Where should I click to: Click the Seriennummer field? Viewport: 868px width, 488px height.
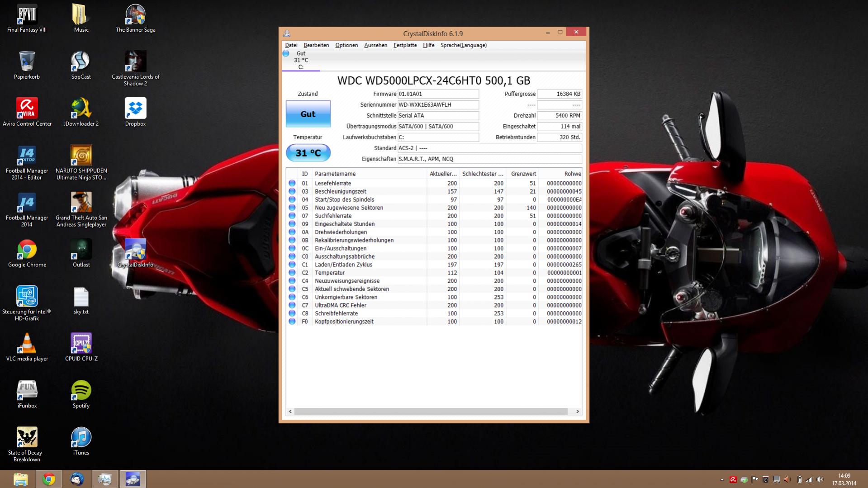click(x=438, y=105)
